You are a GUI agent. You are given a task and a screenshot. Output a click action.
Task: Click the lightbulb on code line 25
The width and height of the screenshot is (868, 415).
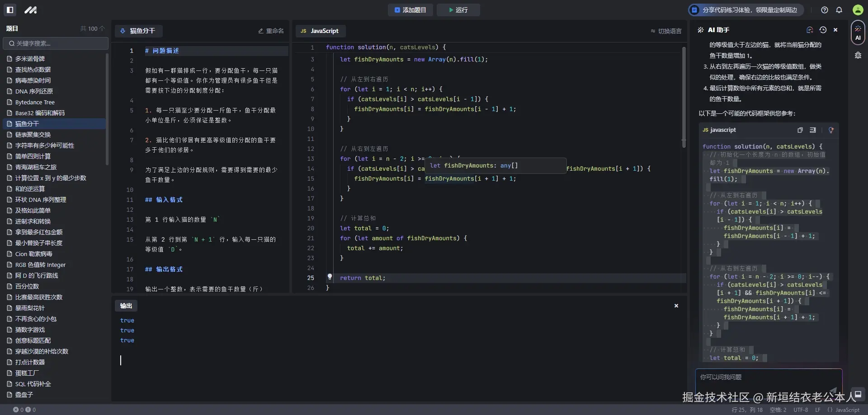coord(330,277)
